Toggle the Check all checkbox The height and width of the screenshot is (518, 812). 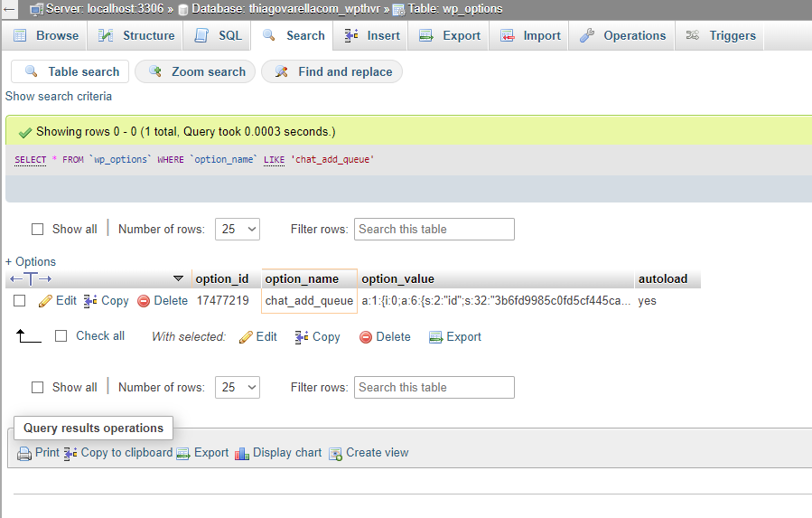[x=61, y=336]
